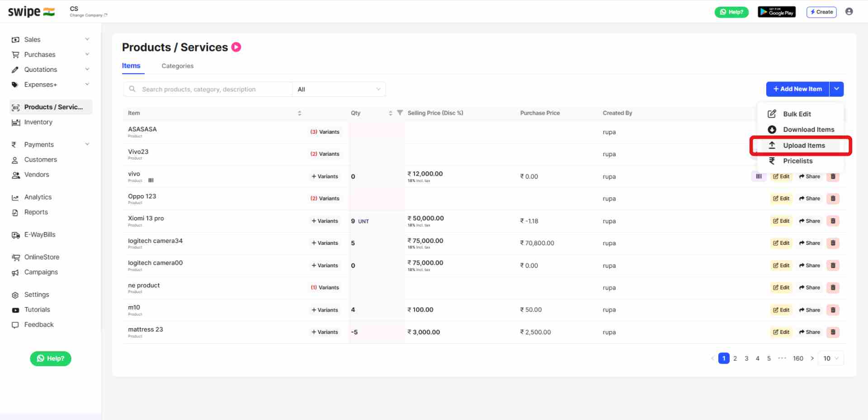Choose Download Items menu option
Screen dimensions: 868x420
click(x=801, y=130)
